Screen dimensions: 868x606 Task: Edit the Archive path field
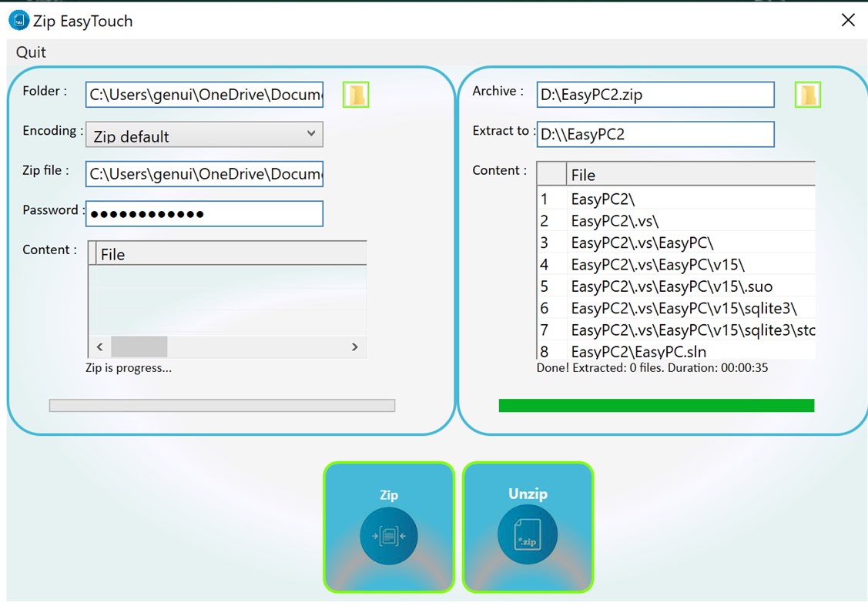(655, 94)
